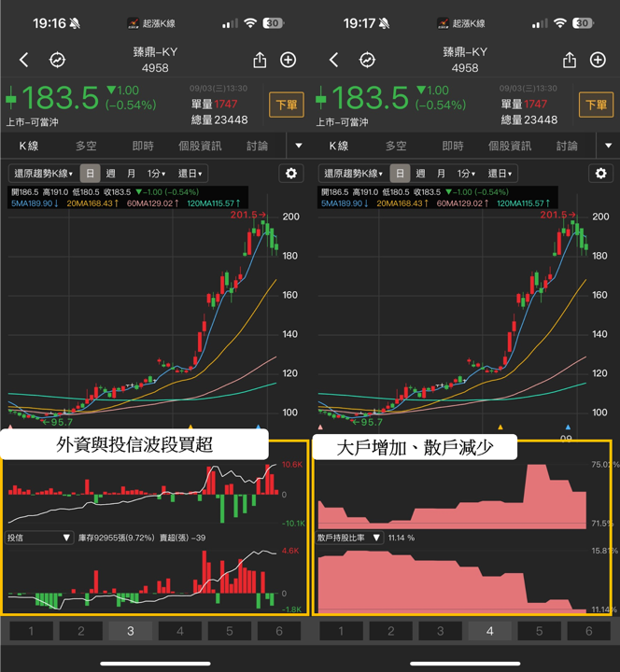620x672 pixels.
Task: Open chart settings gear on right phone
Action: pyautogui.click(x=600, y=174)
